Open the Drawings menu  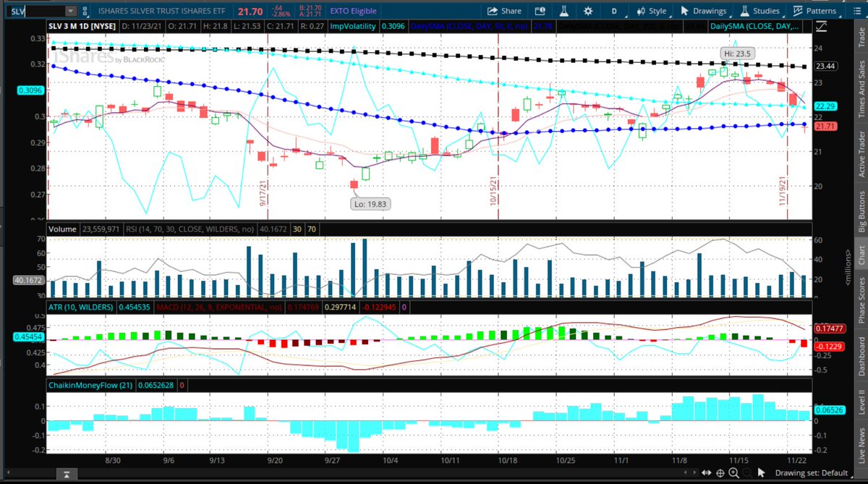tap(703, 11)
